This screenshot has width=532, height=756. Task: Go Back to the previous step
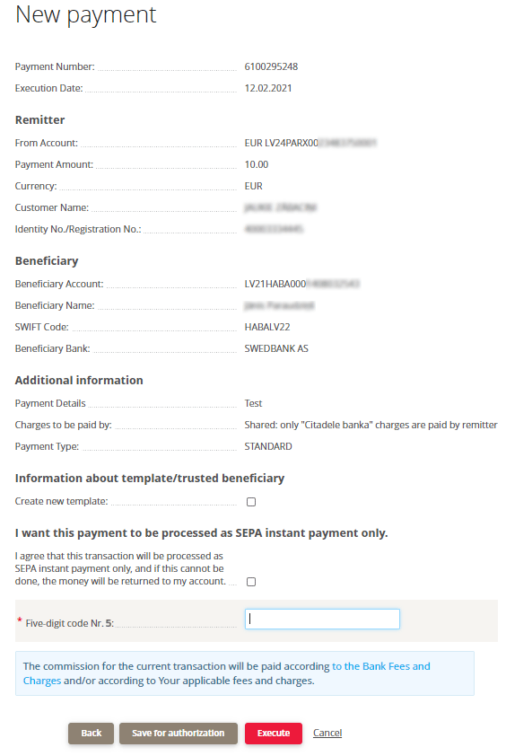[92, 734]
